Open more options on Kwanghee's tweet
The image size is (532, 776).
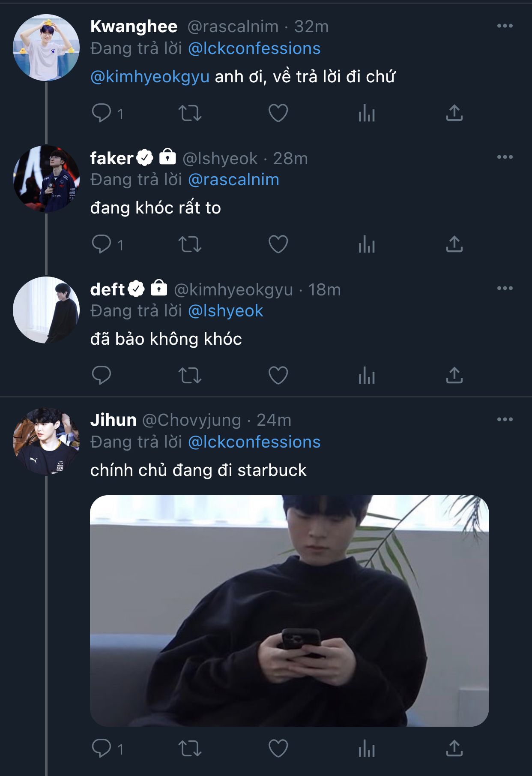[505, 26]
